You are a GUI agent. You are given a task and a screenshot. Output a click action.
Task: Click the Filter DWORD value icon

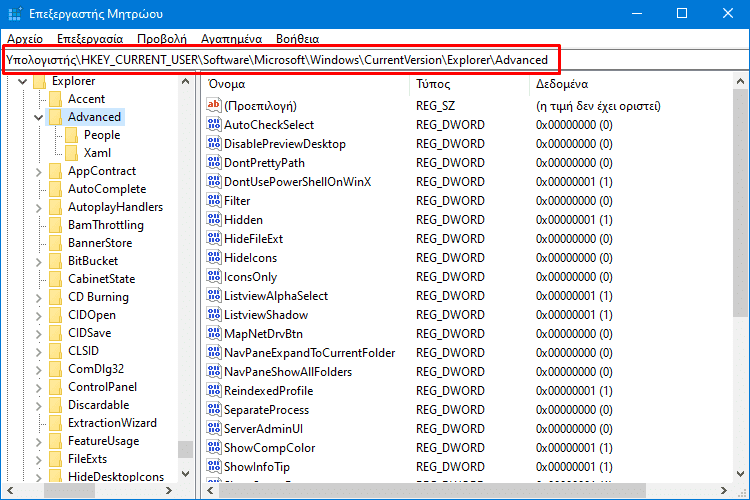pos(213,200)
